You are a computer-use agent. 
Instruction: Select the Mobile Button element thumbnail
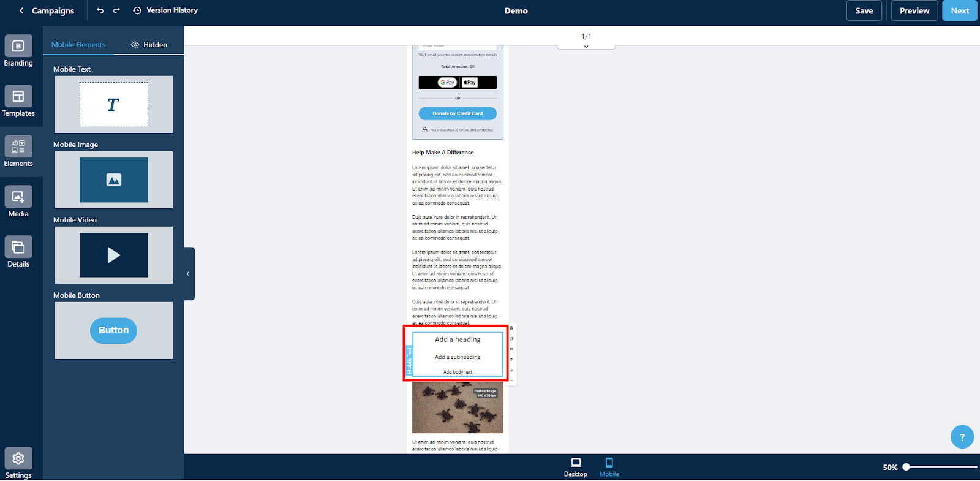click(114, 330)
